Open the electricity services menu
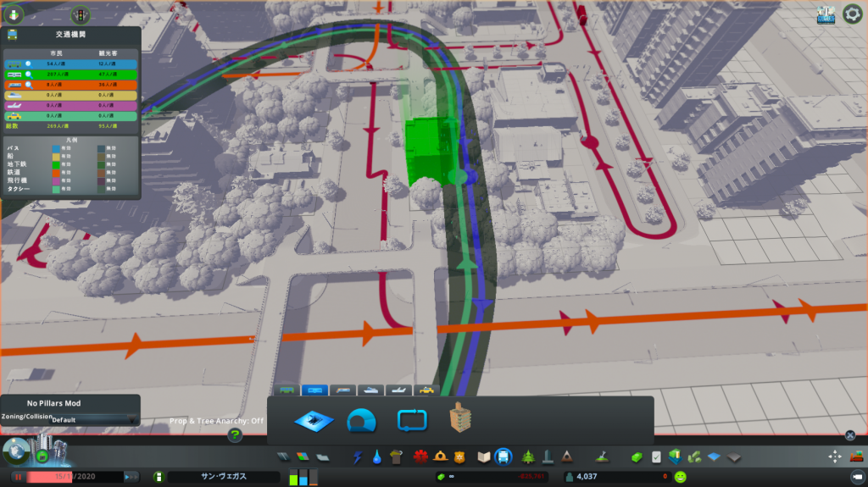 tap(358, 457)
